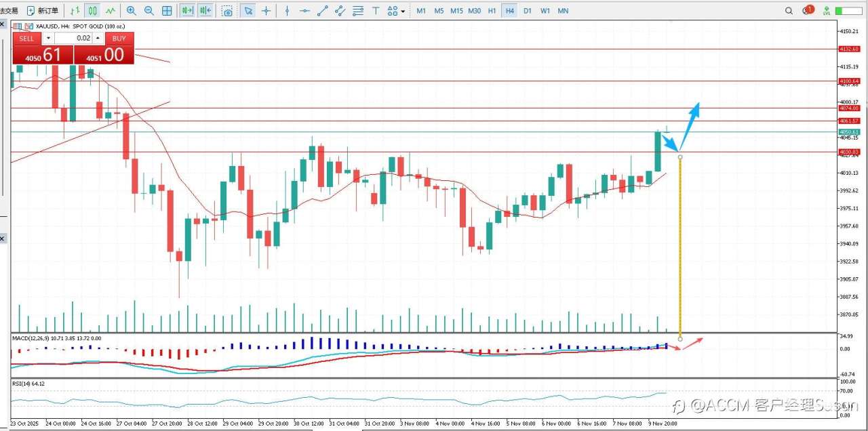Click the RSI(14) 64.12 indicator label
Screen dimensions: 868x431
(29, 384)
